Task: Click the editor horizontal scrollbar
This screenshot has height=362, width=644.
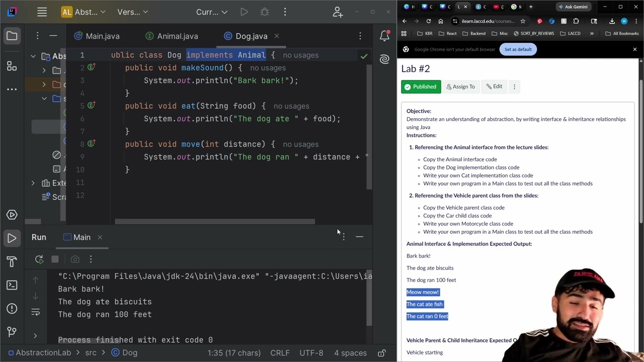Action: [215, 221]
